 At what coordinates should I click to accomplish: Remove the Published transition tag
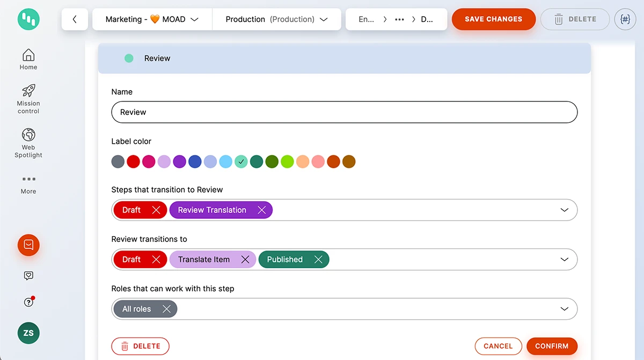(x=318, y=260)
